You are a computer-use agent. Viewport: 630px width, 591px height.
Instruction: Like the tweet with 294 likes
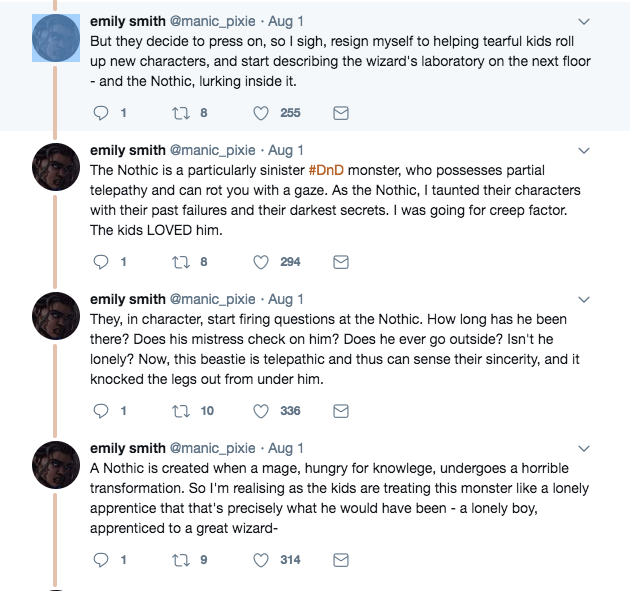262,262
